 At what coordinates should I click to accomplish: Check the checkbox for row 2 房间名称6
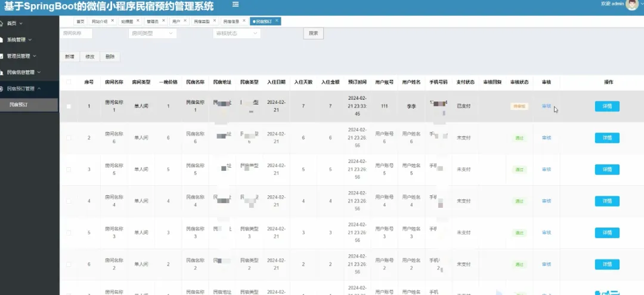pos(69,138)
